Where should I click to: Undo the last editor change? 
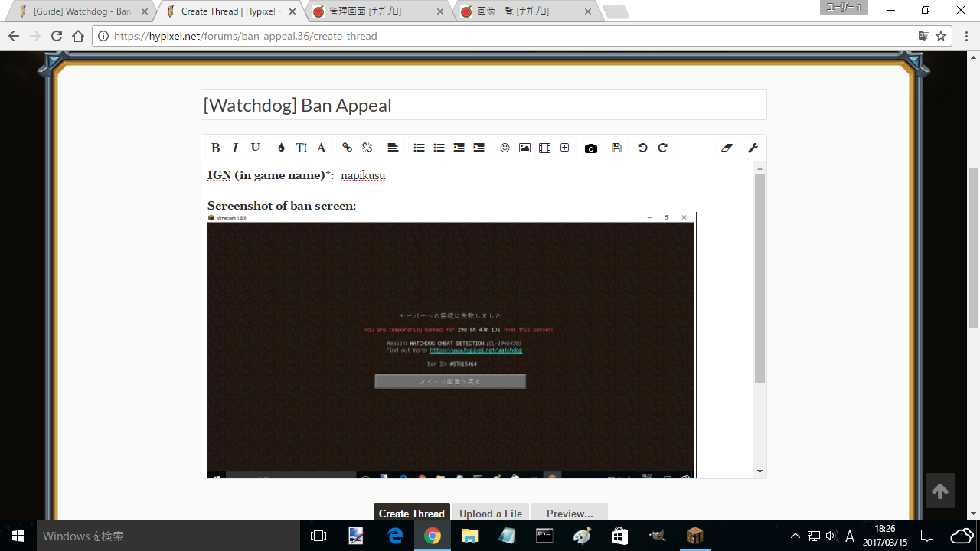tap(642, 148)
